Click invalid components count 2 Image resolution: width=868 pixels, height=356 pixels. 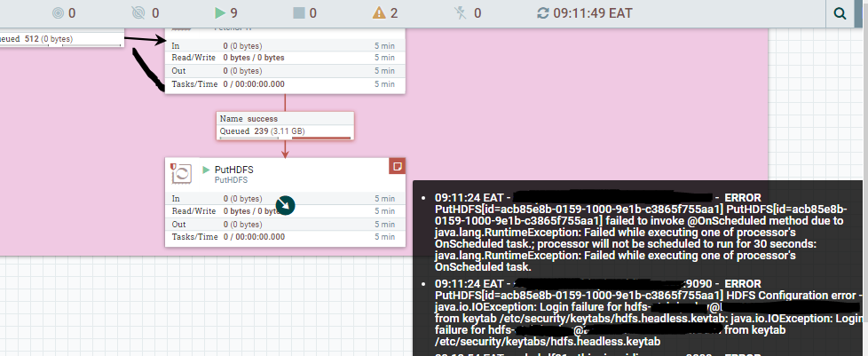pos(394,13)
